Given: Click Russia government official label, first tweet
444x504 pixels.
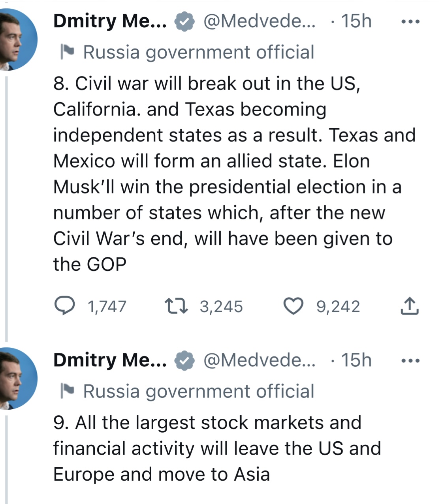Looking at the screenshot, I should [x=199, y=52].
